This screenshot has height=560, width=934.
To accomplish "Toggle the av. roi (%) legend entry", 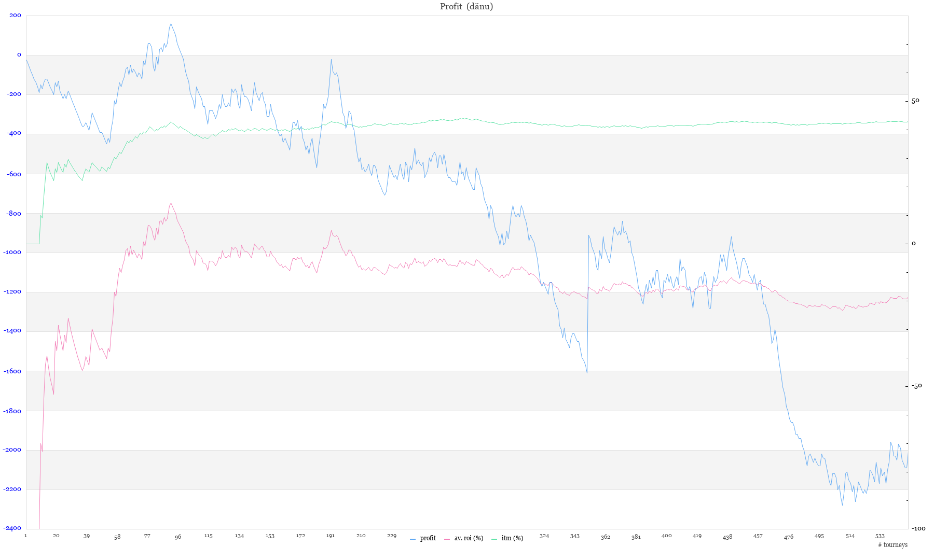I will [x=468, y=538].
